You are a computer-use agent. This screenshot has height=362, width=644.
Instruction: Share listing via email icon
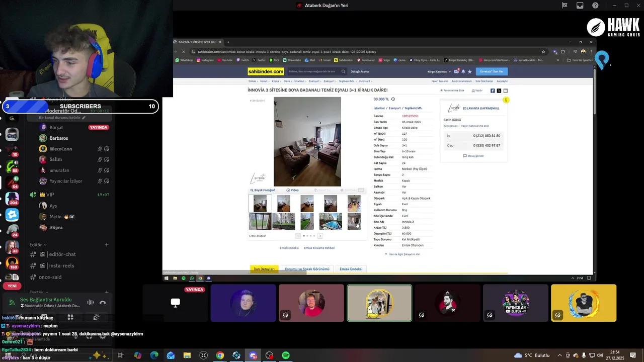[506, 90]
